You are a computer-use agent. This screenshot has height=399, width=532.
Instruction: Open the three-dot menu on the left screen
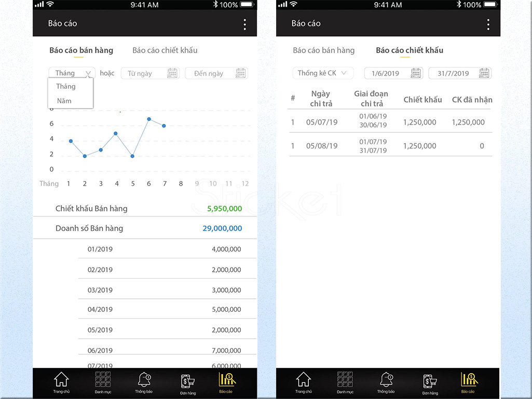point(244,24)
